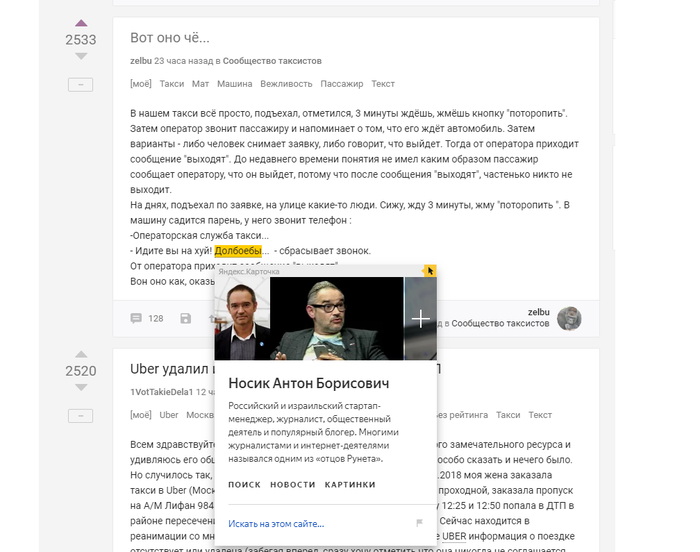Collapse the Uber post with the minus button
This screenshot has height=552, width=700.
click(81, 415)
